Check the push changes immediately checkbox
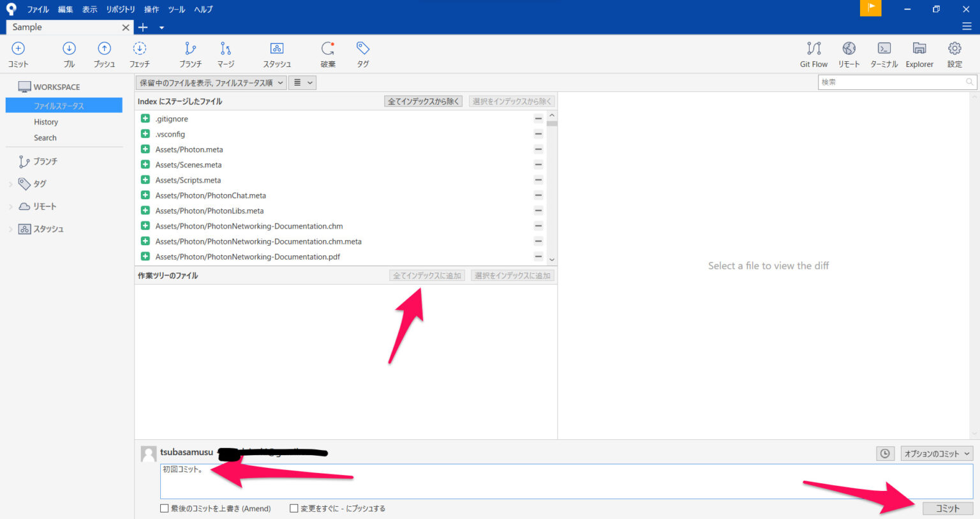 point(294,508)
